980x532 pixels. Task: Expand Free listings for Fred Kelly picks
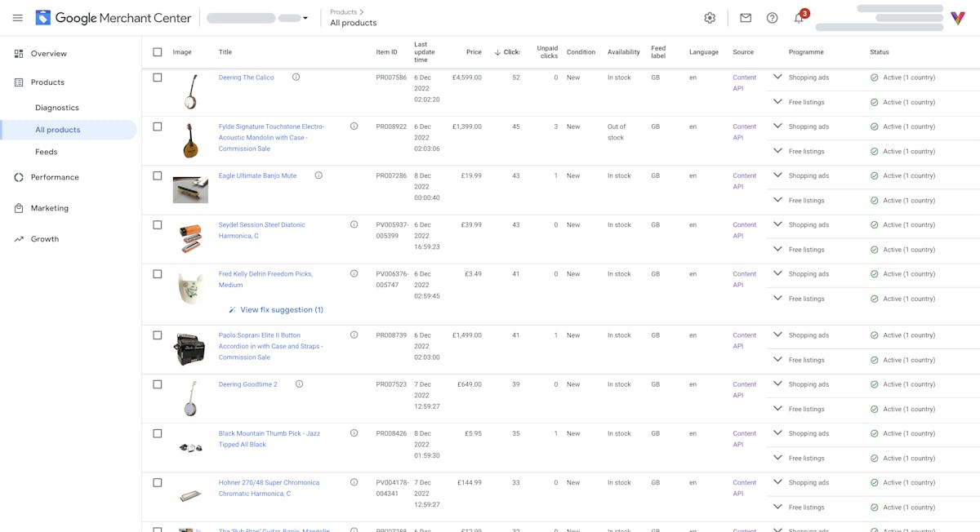coord(777,298)
